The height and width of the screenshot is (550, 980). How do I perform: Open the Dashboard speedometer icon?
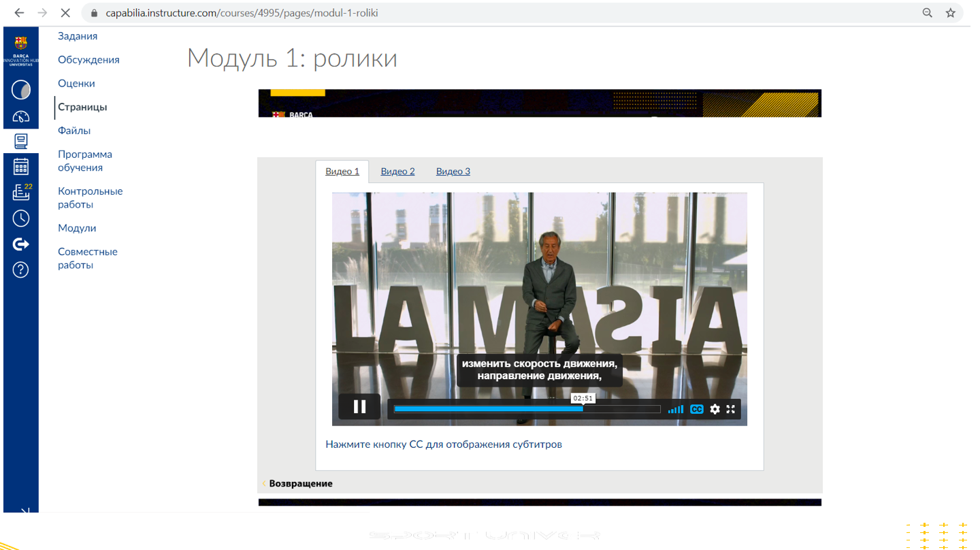21,116
